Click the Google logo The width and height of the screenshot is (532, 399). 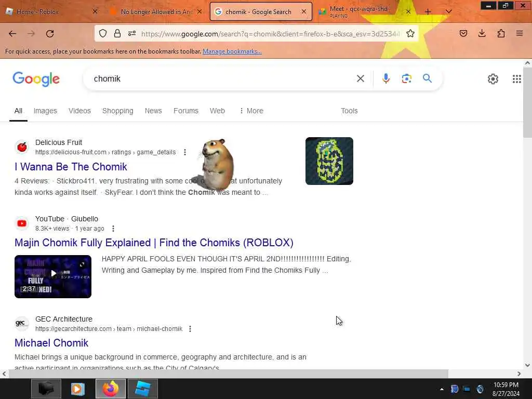[36, 79]
